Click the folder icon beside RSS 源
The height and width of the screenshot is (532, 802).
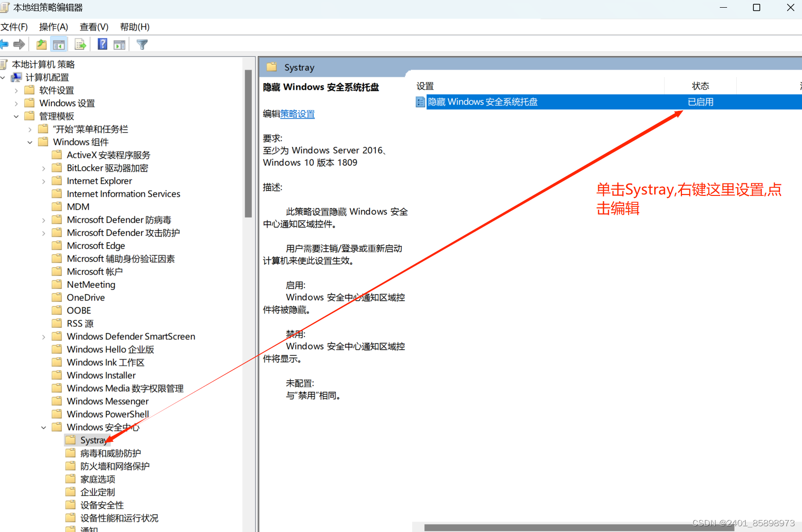tap(57, 323)
